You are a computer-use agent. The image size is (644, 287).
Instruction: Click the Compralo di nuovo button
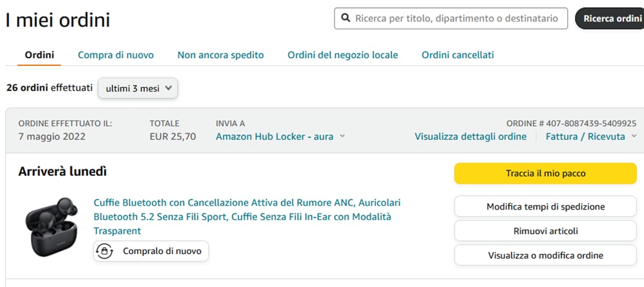151,251
